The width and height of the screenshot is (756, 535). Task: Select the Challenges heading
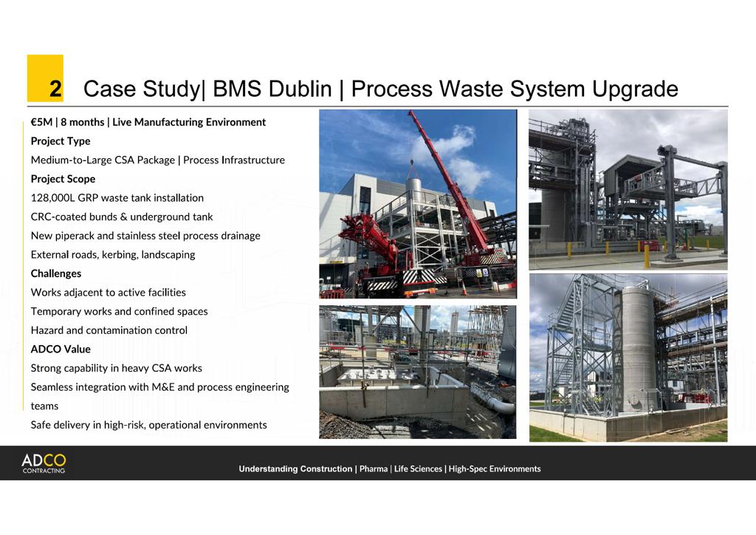pos(56,273)
